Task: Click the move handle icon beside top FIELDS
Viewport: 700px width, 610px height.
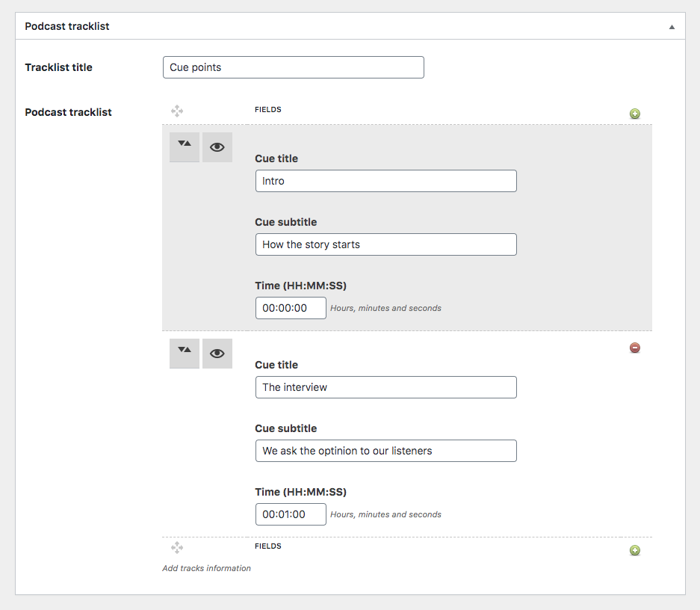Action: click(x=177, y=111)
